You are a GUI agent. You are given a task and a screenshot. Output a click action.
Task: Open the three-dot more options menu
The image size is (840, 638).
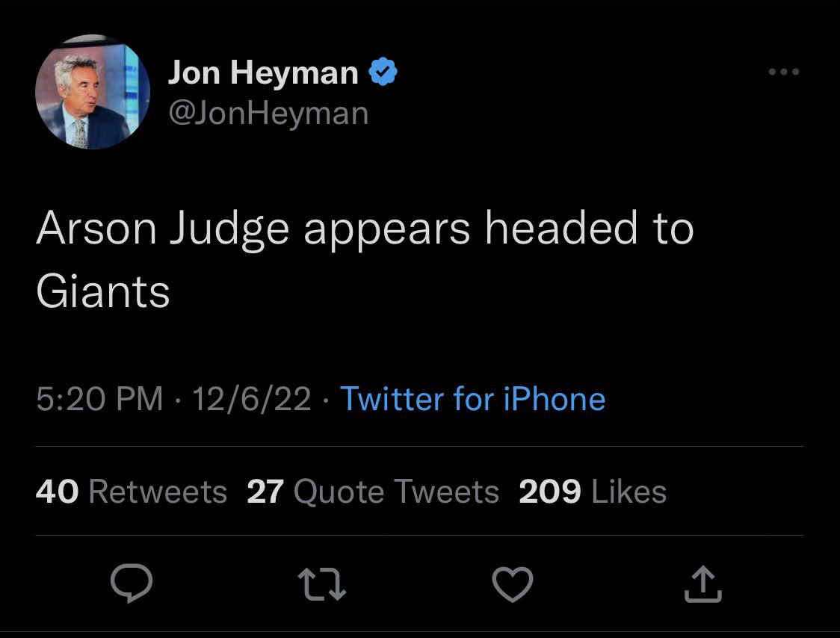pos(784,72)
